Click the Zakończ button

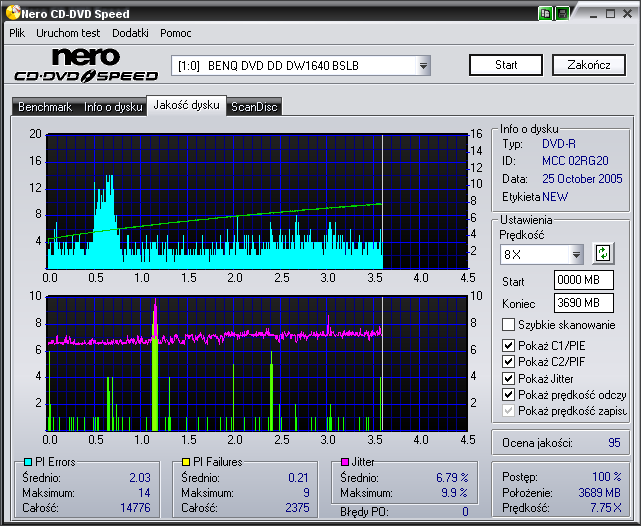(589, 65)
